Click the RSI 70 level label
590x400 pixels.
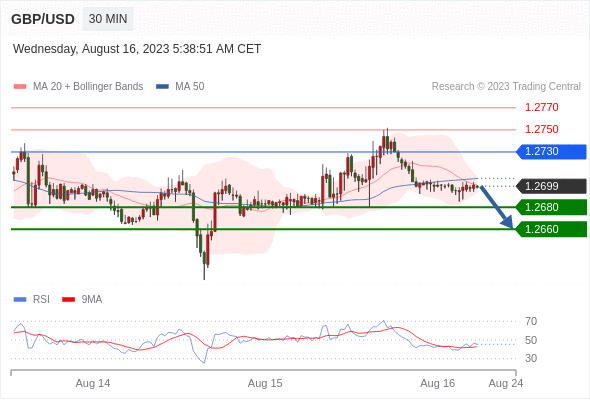pyautogui.click(x=531, y=321)
